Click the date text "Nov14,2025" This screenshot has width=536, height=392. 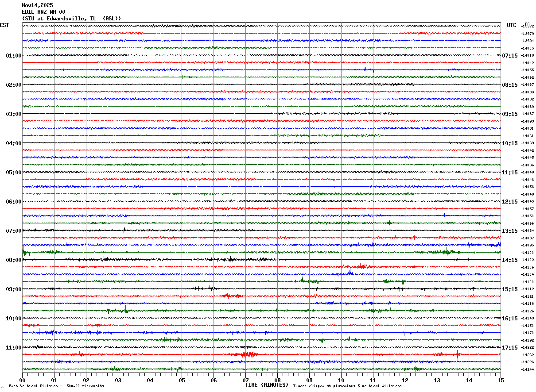[x=37, y=5]
